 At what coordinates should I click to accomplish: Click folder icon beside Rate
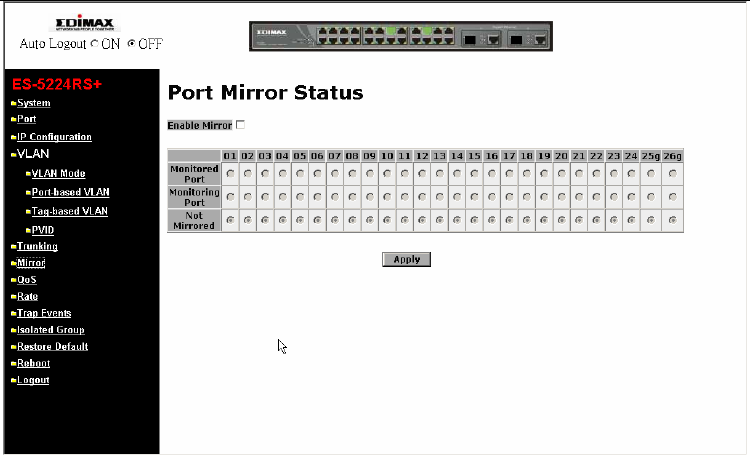coord(13,297)
